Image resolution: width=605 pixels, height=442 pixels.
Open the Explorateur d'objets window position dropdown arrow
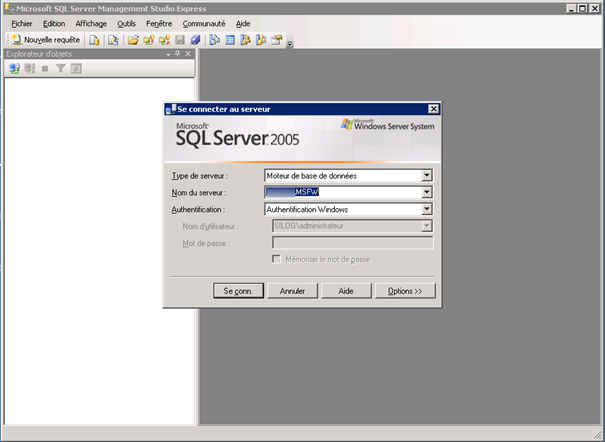(168, 54)
